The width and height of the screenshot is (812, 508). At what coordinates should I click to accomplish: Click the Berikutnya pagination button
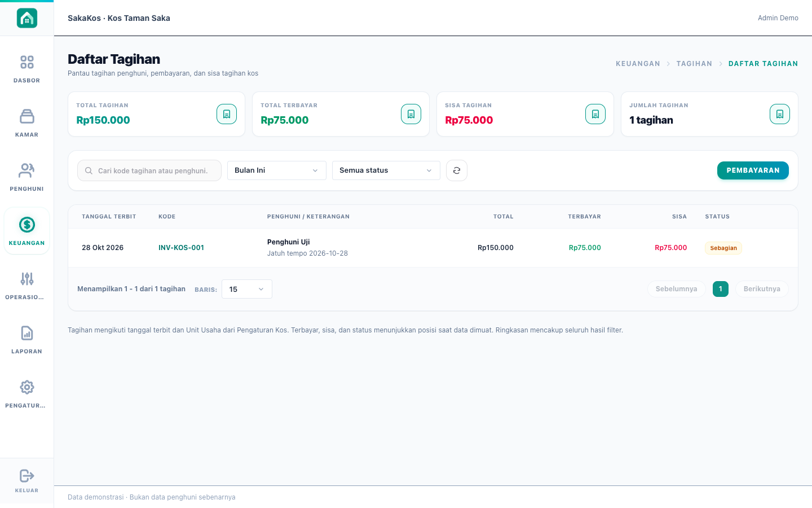click(762, 289)
